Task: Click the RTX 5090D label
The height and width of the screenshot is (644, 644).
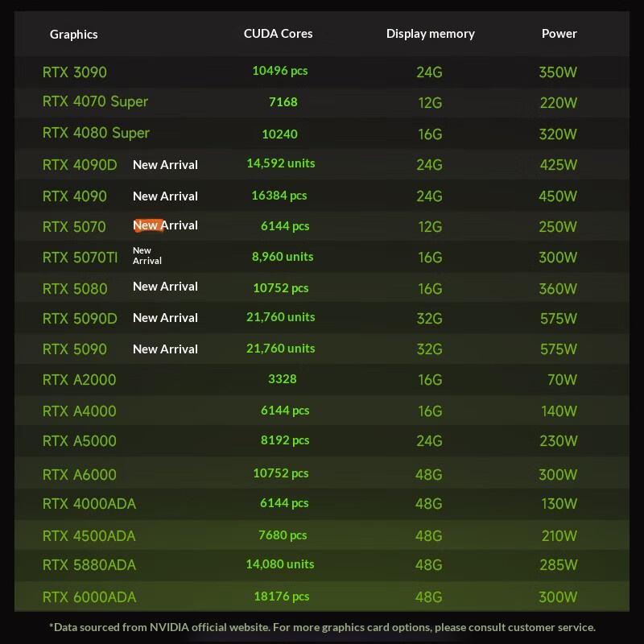Action: [80, 319]
